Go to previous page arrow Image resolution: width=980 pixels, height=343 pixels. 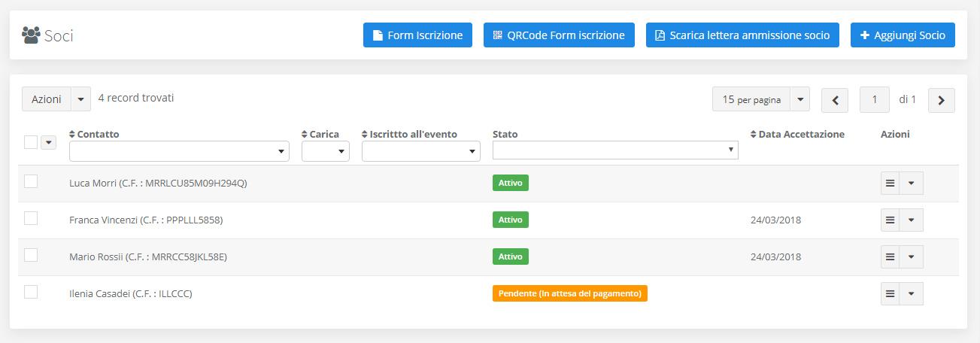click(835, 100)
